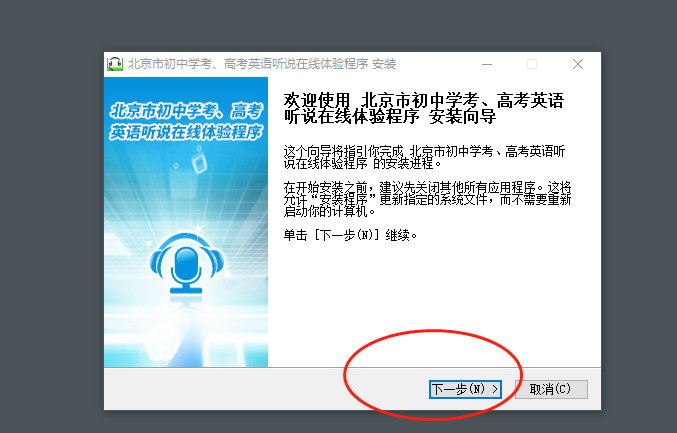Screen dimensions: 677x433
Task: Click the 欢迎使用 welcome heading
Action: (x=318, y=100)
